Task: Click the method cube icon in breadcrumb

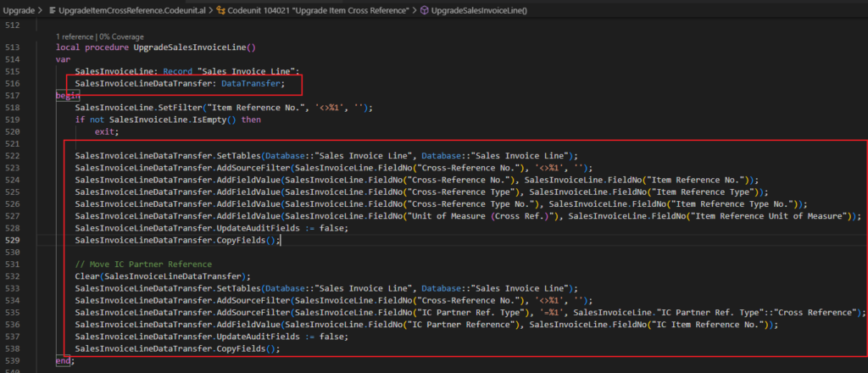Action: pos(425,9)
